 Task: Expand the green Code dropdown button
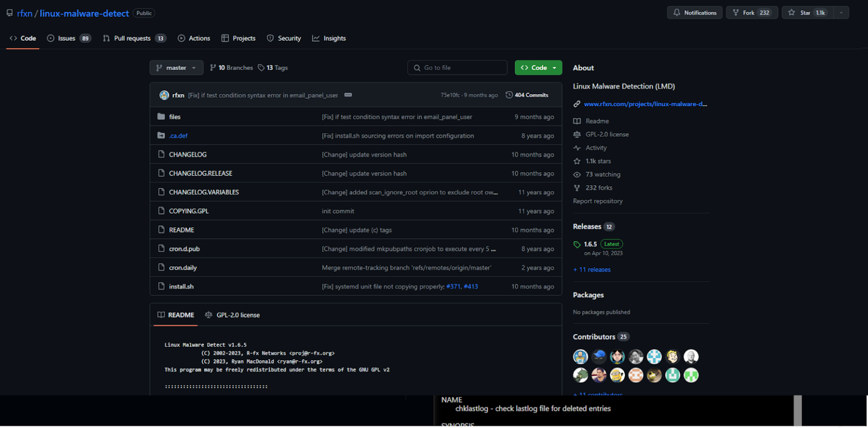click(x=538, y=68)
